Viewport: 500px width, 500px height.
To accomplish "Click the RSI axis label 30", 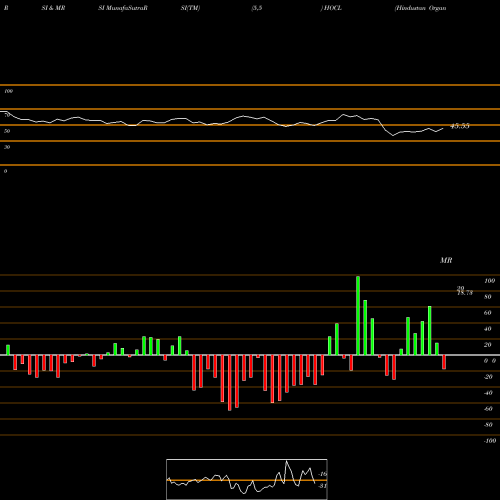I will [x=7, y=147].
